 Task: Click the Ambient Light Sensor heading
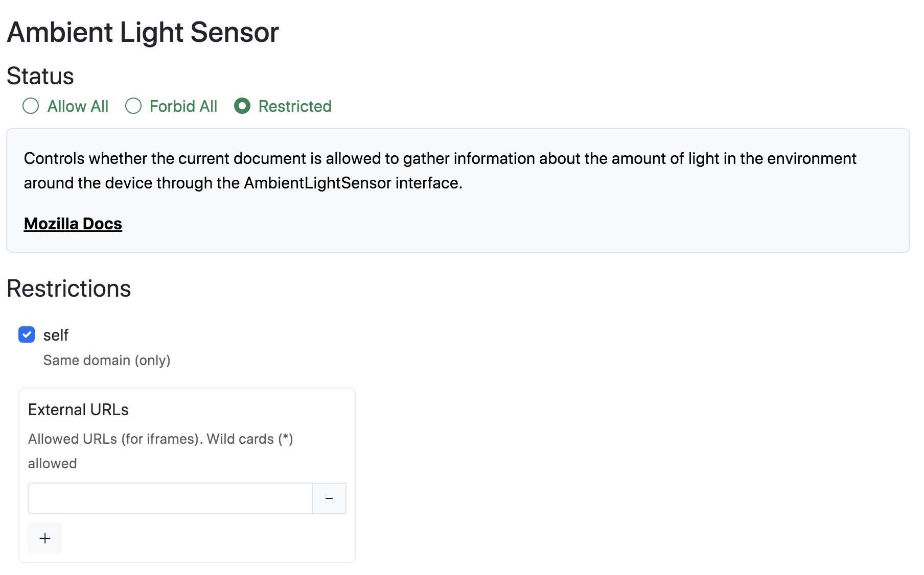click(143, 32)
